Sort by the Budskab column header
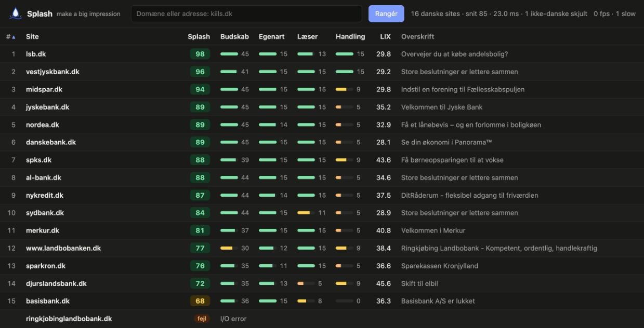This screenshot has height=328, width=644. point(234,36)
